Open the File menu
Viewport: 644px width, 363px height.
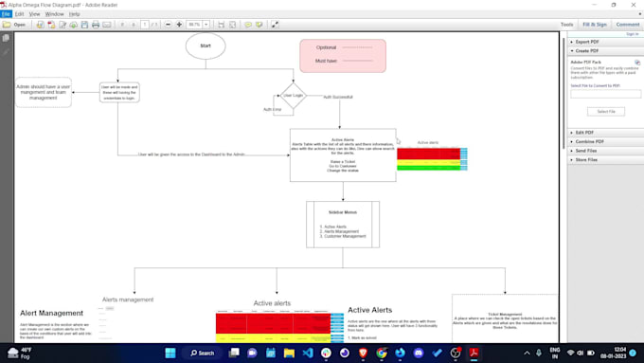point(7,14)
